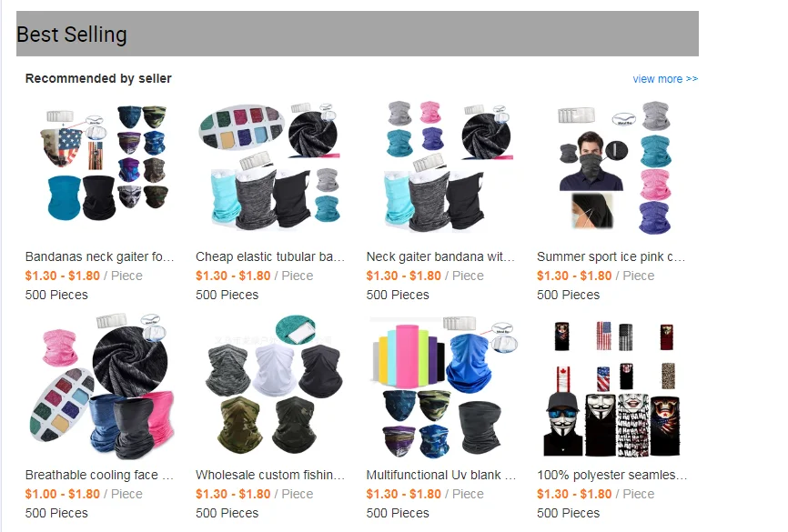Image resolution: width=788 pixels, height=532 pixels.
Task: Open 'Neck gaiter bandana wit...' product title
Action: 440,256
